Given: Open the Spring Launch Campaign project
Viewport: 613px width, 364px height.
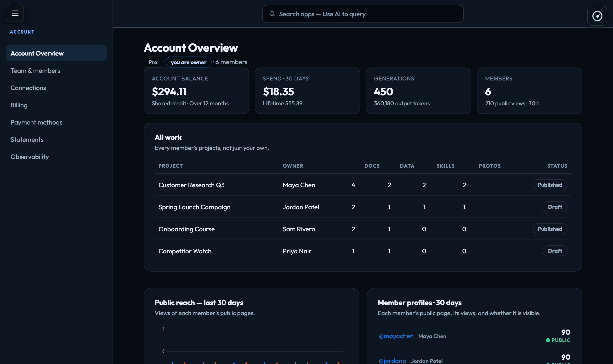Looking at the screenshot, I should coord(194,207).
